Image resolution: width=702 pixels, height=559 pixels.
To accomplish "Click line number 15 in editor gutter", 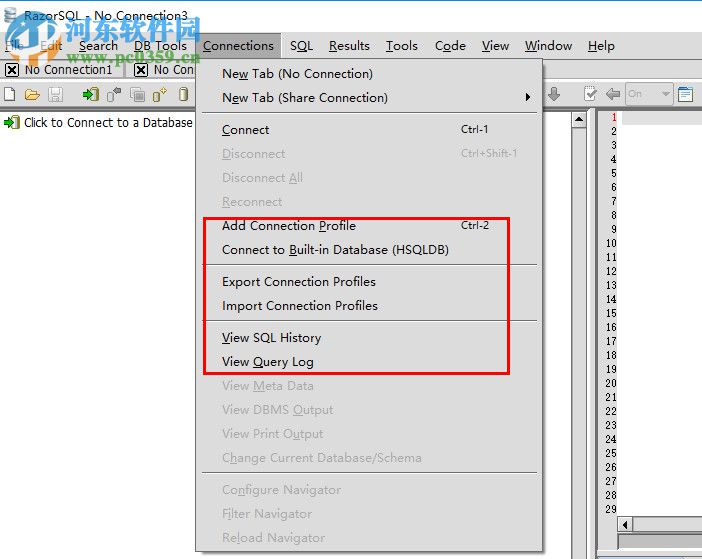I will click(x=611, y=313).
